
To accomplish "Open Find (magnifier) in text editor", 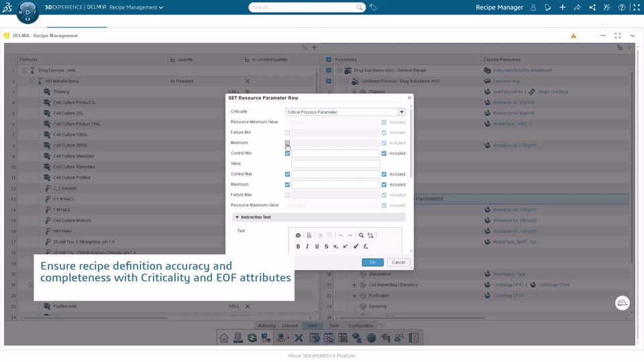I will [x=361, y=235].
